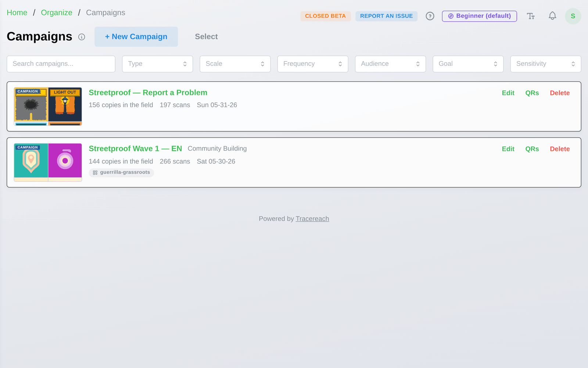Create a new campaign with + New Campaign
This screenshot has height=368, width=588.
(136, 36)
